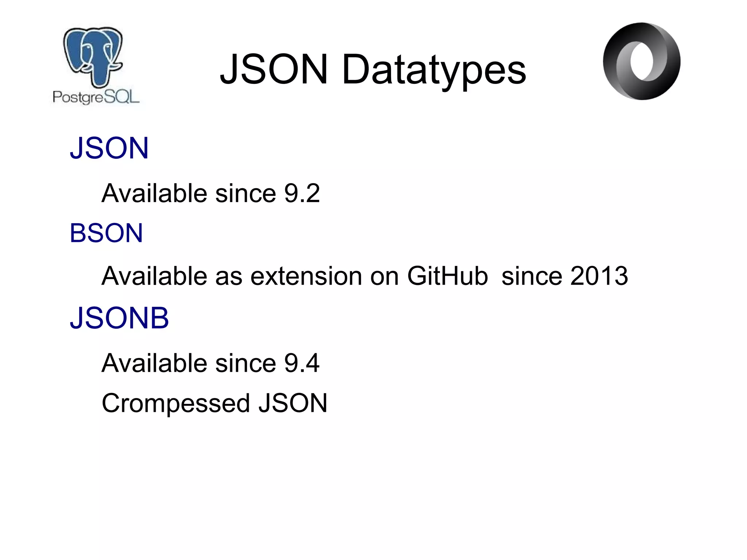
Task: Click 'JSON' in the 'Crompessed JSON' line
Action: (x=293, y=403)
